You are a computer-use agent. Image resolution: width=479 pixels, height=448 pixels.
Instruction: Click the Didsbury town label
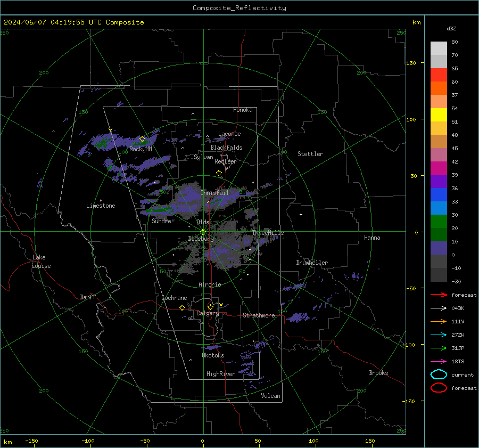pos(201,239)
